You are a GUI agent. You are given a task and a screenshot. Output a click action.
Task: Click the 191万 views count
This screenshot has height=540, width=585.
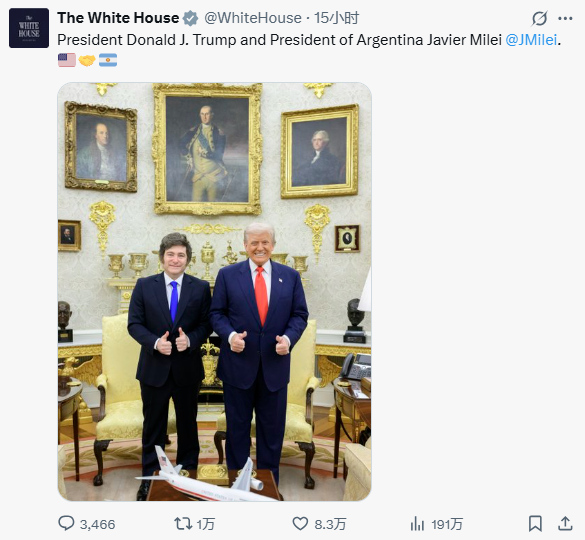click(447, 524)
